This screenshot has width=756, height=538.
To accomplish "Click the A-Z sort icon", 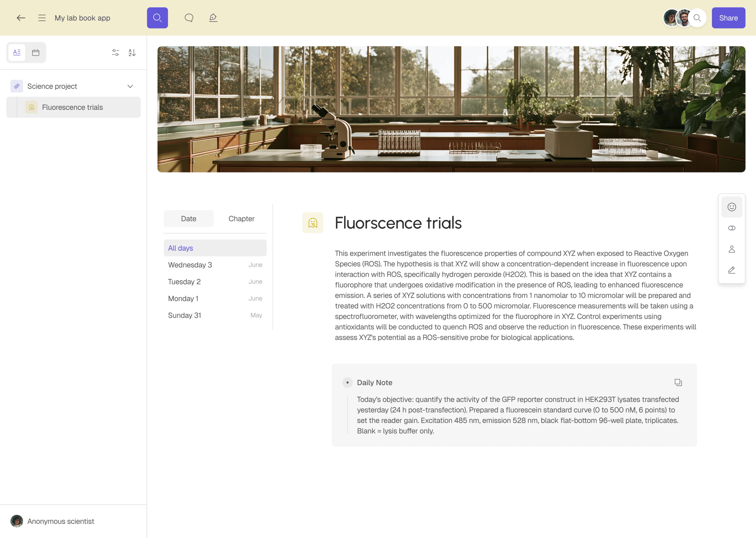I will [x=132, y=52].
